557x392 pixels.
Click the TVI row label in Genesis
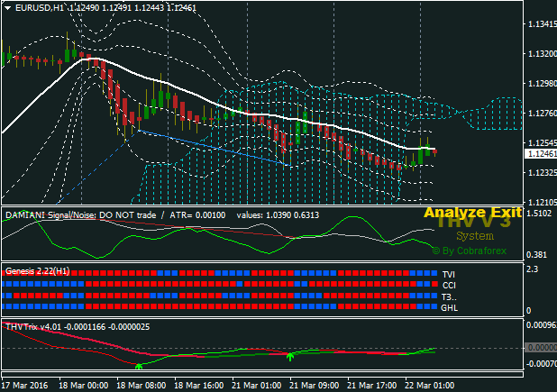(449, 273)
